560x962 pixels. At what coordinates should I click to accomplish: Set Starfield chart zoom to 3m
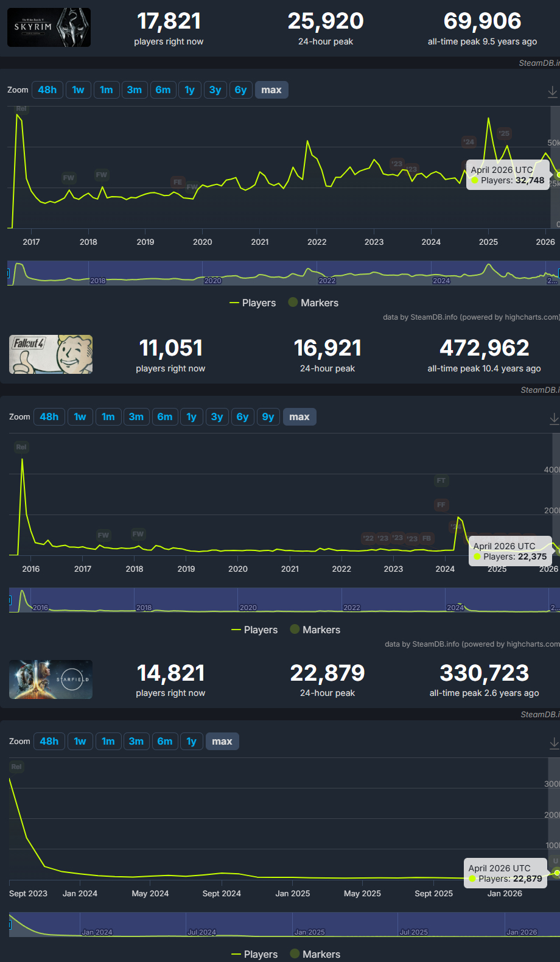(136, 742)
